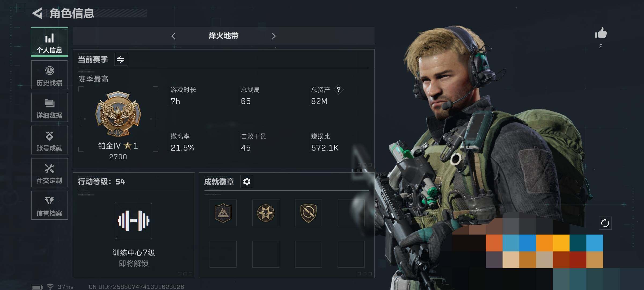Open achievement badge settings gear

coord(247,182)
